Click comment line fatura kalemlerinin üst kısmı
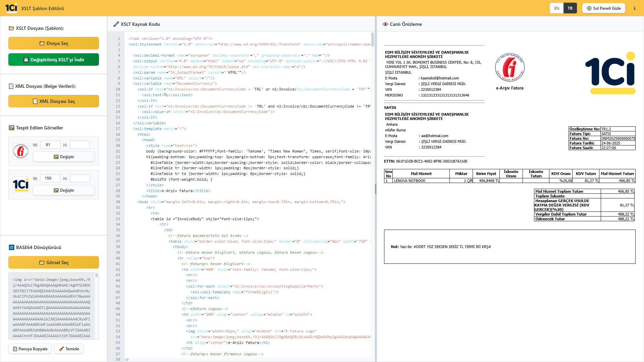Image resolution: width=644 pixels, height=362 pixels. click(x=208, y=236)
